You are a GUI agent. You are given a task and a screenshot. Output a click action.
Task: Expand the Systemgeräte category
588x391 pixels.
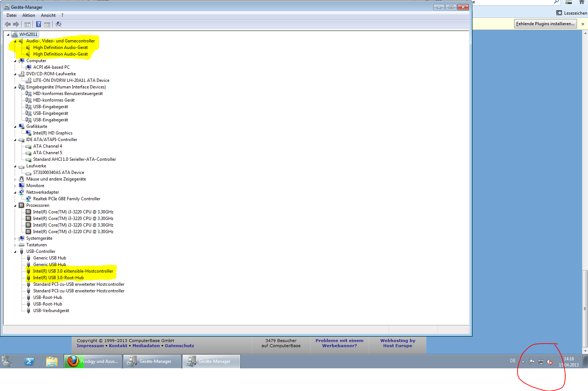[x=15, y=239]
